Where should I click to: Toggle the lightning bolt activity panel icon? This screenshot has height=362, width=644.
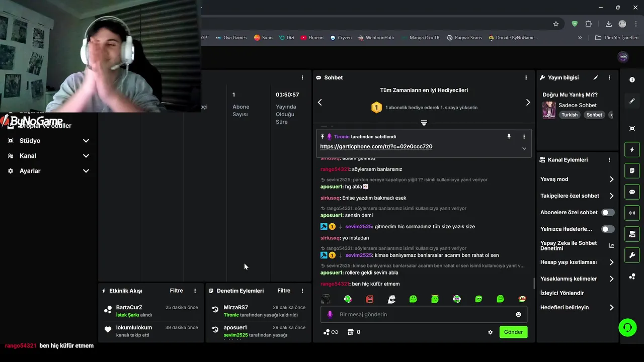pos(632,150)
